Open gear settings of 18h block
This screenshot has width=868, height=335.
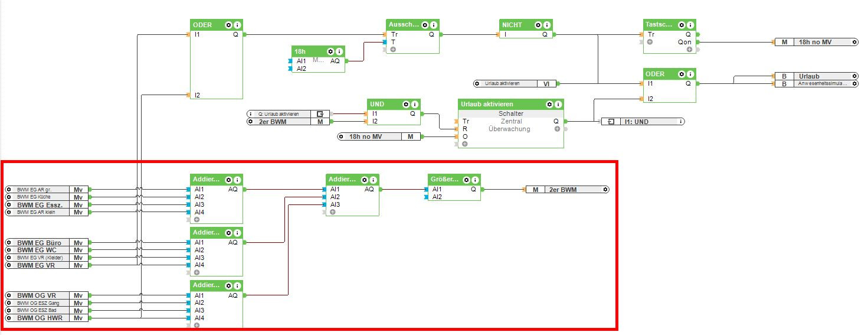tap(330, 51)
